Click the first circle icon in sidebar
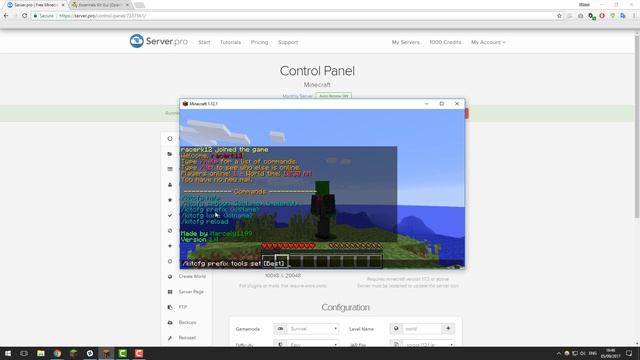The image size is (640, 360). 170,139
